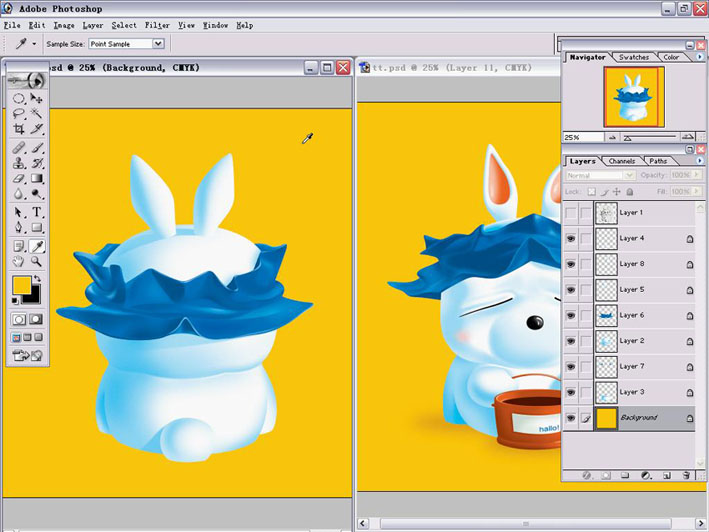Switch to the Swatches tab
This screenshot has width=709, height=532.
coord(634,57)
